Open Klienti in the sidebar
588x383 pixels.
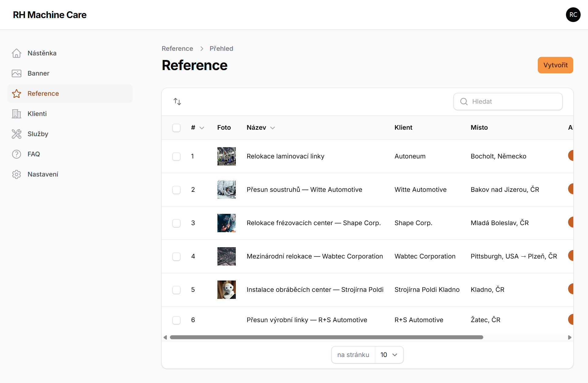(x=70, y=114)
